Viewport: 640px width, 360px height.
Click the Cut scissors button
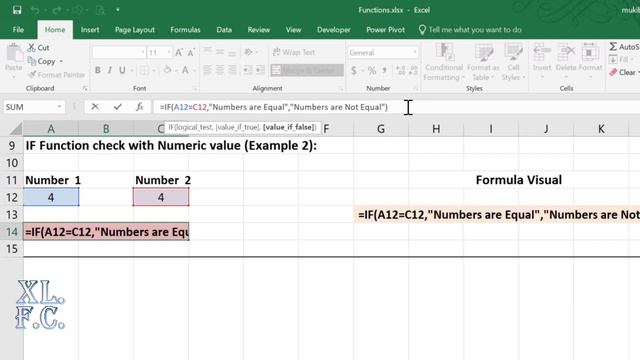coord(38,47)
